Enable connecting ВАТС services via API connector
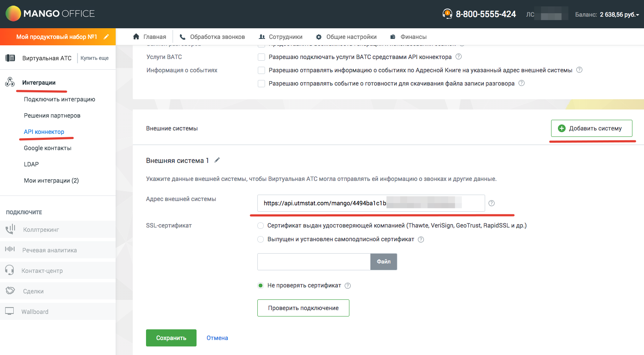Image resolution: width=644 pixels, height=355 pixels. pyautogui.click(x=261, y=57)
